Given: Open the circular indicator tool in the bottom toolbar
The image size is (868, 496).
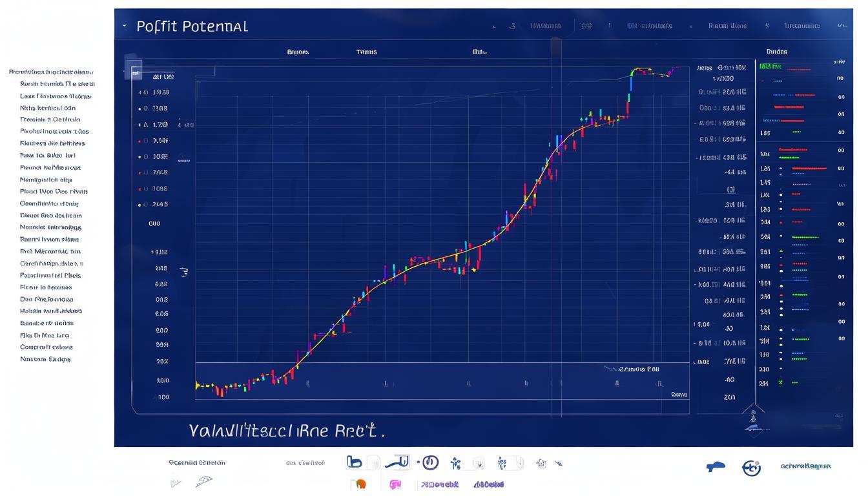Looking at the screenshot, I should tap(429, 463).
